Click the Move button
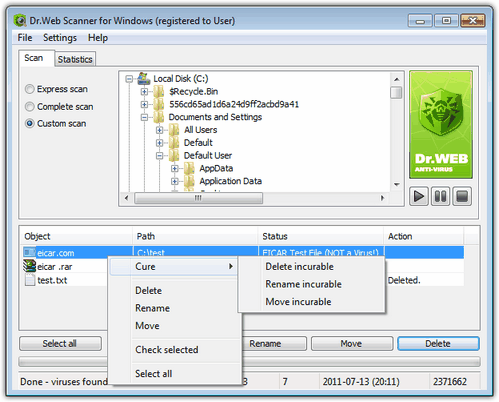The height and width of the screenshot is (402, 499). pos(351,344)
